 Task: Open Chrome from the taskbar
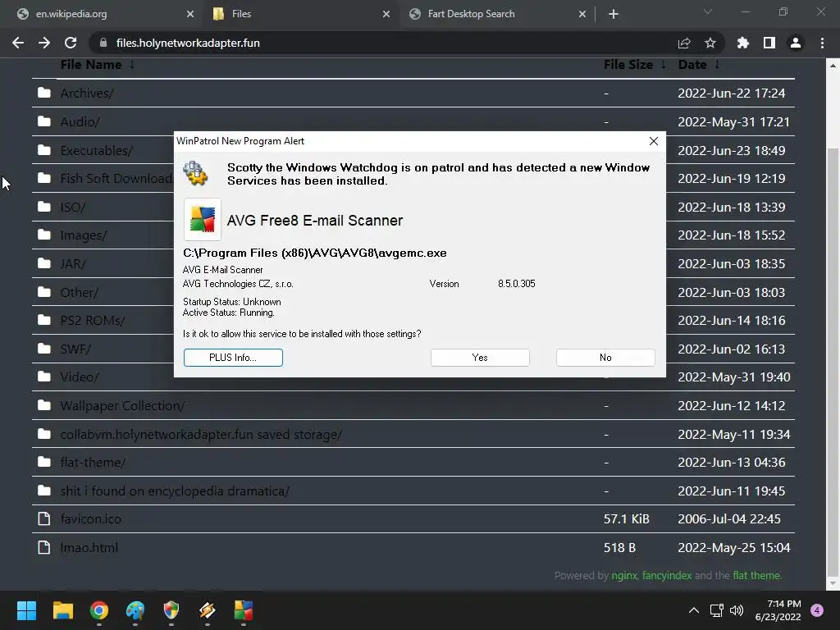click(x=99, y=610)
